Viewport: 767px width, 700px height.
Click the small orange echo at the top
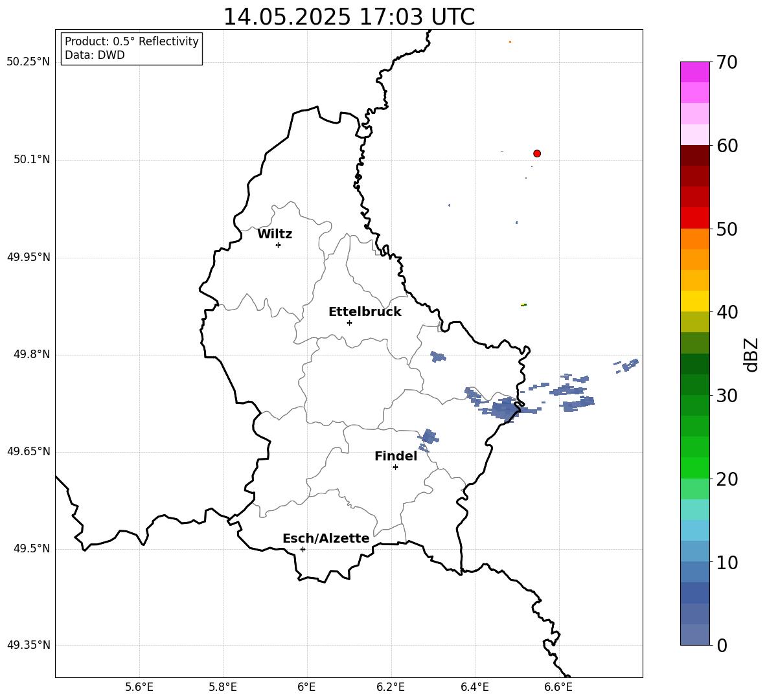pyautogui.click(x=510, y=41)
